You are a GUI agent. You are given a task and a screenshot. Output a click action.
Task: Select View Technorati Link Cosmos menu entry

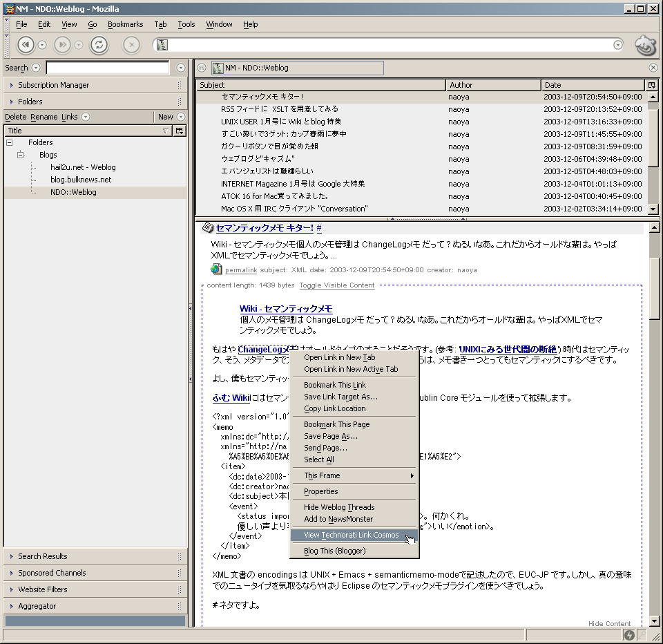[x=351, y=535]
